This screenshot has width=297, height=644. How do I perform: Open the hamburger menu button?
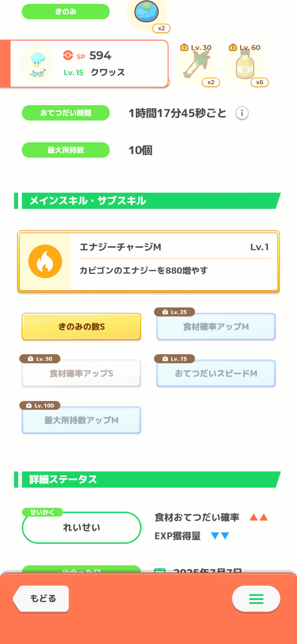click(x=256, y=599)
